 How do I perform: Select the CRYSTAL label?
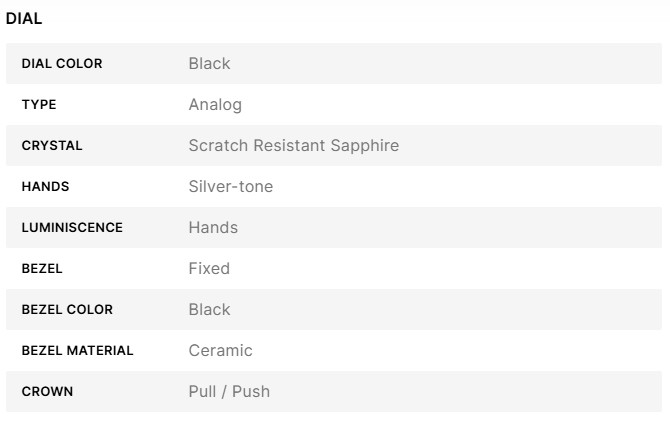click(x=52, y=146)
